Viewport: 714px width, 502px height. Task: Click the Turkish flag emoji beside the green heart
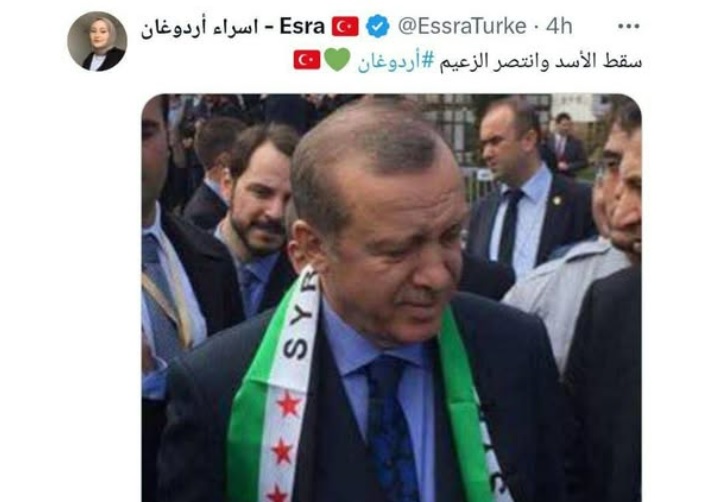(x=307, y=60)
